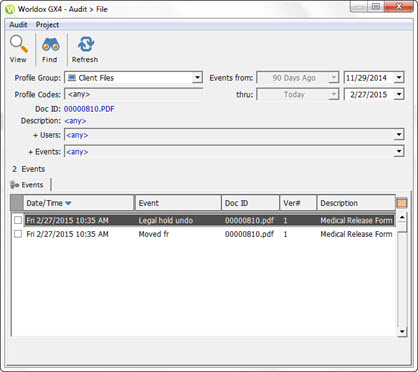The height and width of the screenshot is (372, 418).
Task: Check the box for Moved fr row
Action: pyautogui.click(x=18, y=234)
